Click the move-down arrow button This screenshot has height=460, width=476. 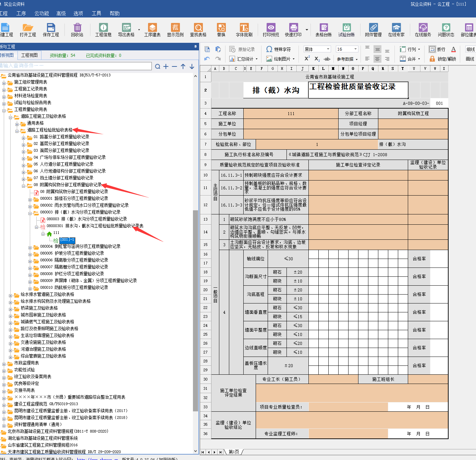tap(192, 66)
